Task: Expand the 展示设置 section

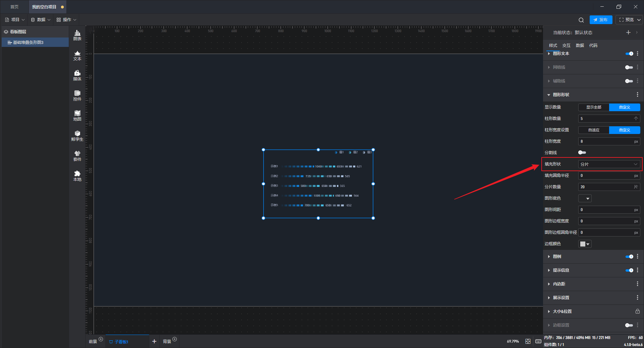Action: [x=549, y=298]
